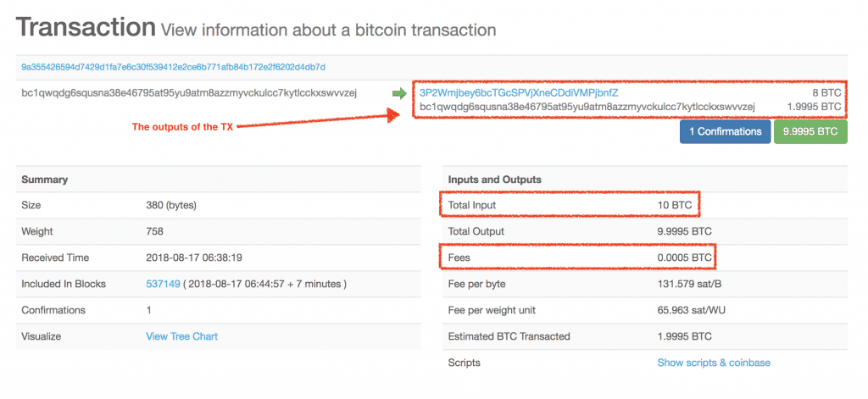Click the green arrow between input and outputs

click(x=398, y=93)
